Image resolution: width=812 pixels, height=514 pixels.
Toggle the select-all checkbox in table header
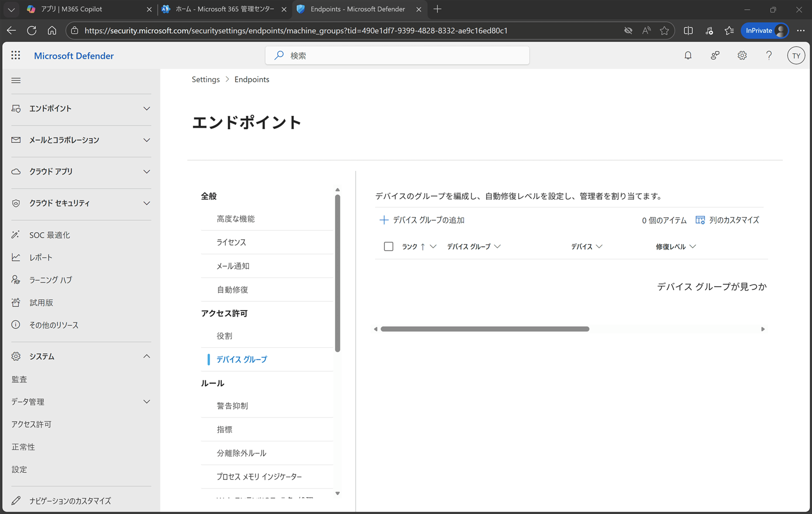tap(389, 247)
